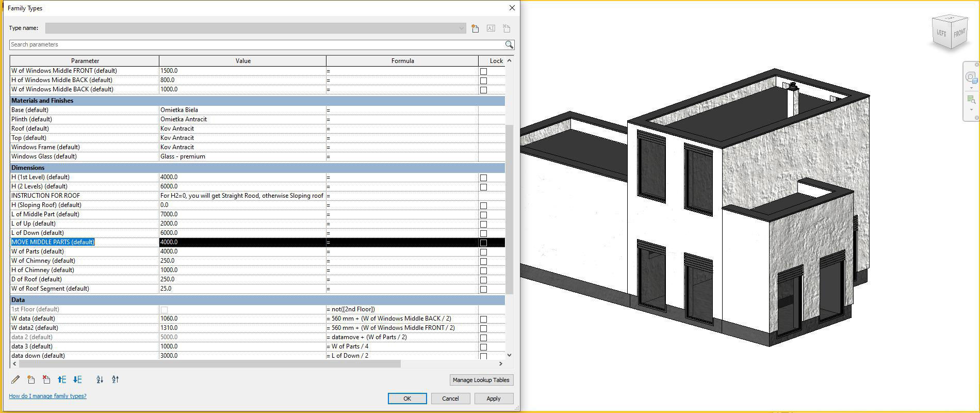Viewport: 980px width, 413px height.
Task: Click the table's scroll-down arrow
Action: point(510,355)
